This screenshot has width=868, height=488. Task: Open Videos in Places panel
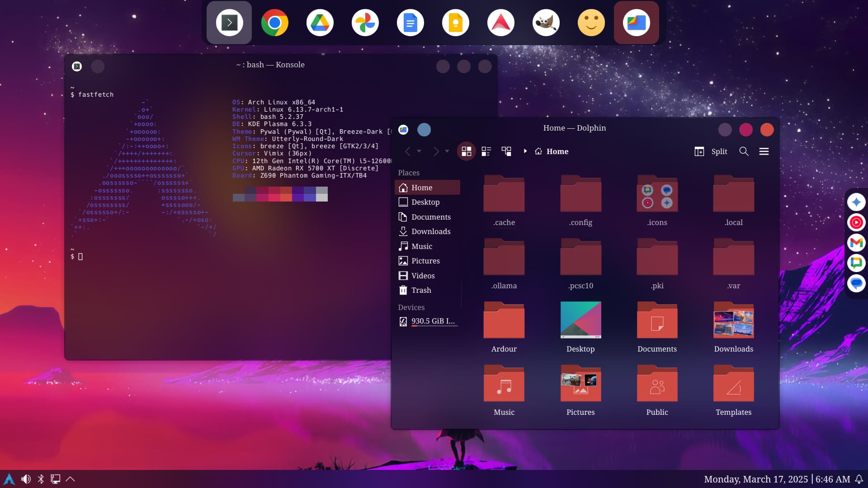coord(427,276)
